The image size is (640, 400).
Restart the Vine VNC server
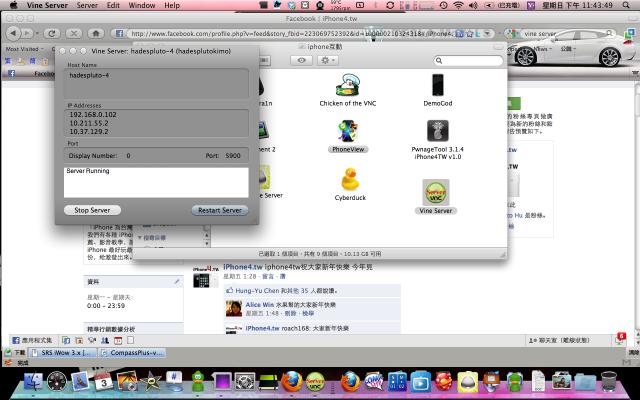220,210
